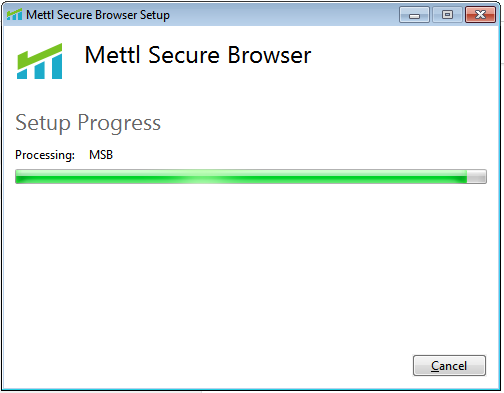Screen dimensions: 504x393
Task: Click the word 'Mettl' in the large heading
Action: 112,55
